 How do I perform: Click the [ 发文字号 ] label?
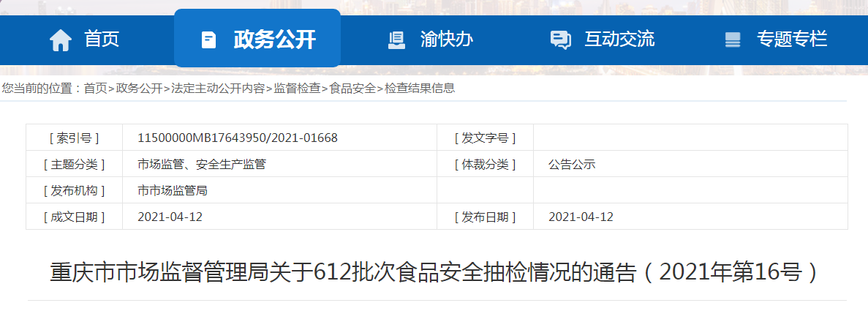click(x=485, y=138)
